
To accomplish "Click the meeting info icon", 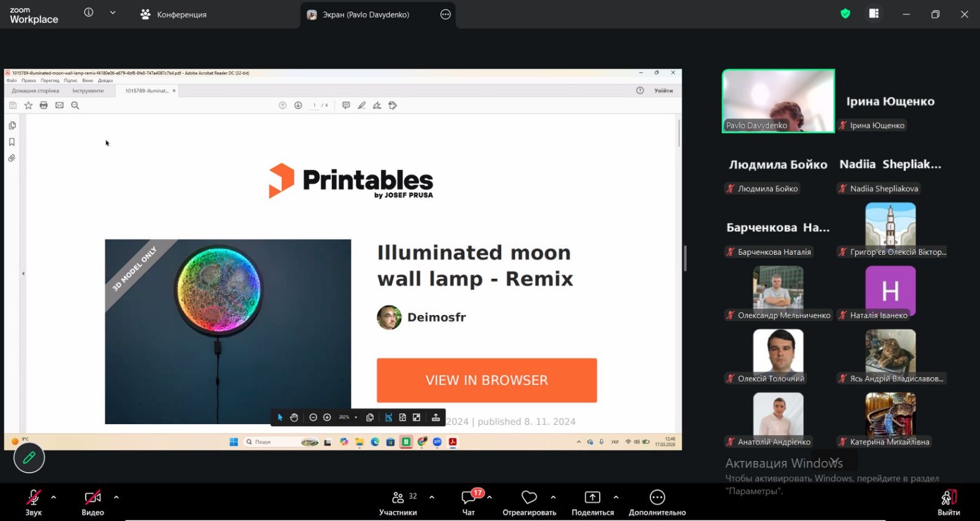I will (x=89, y=13).
